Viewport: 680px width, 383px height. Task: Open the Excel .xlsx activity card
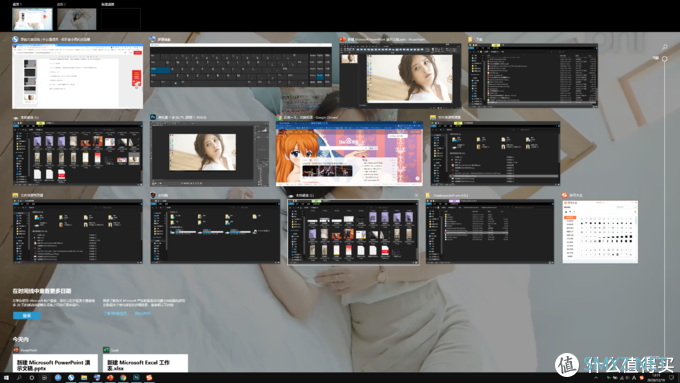coord(145,363)
